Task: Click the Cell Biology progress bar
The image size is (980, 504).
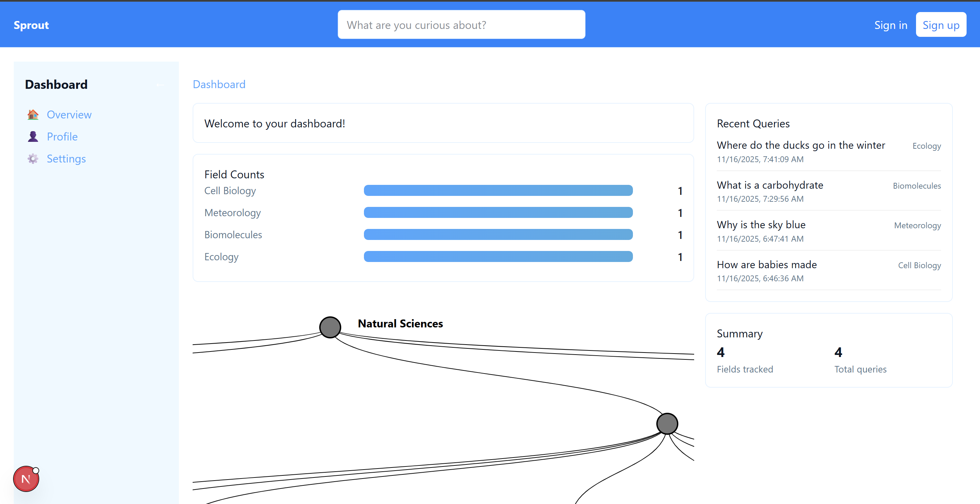Action: [x=498, y=190]
